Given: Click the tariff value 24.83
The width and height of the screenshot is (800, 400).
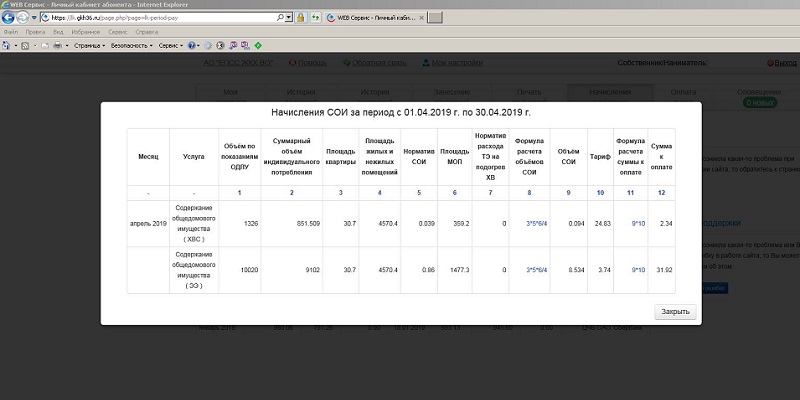Looking at the screenshot, I should coord(603,223).
